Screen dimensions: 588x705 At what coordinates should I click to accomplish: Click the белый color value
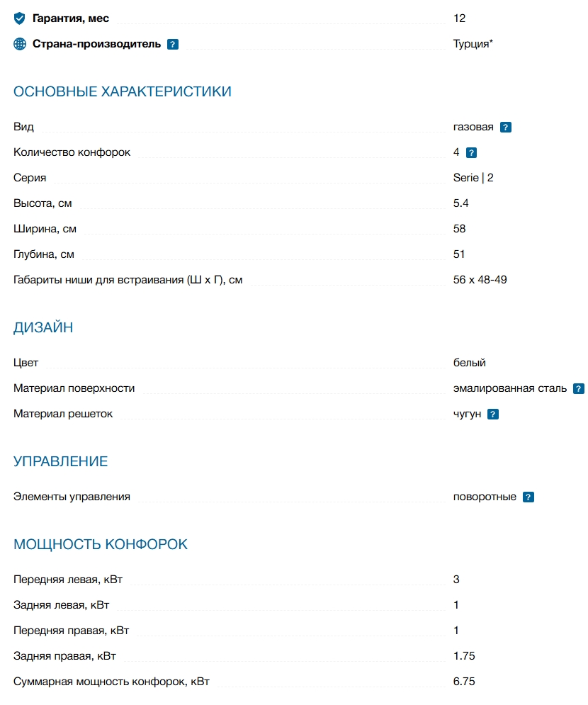(470, 363)
